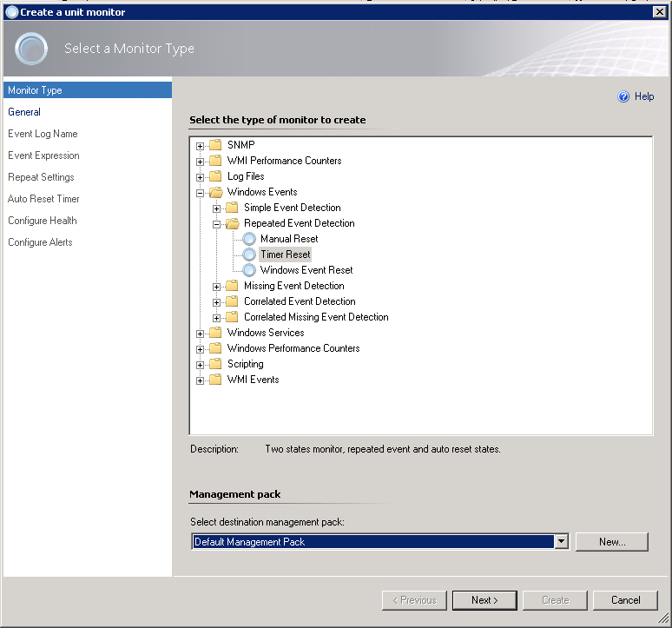Go to the Auto Reset Timer step

click(43, 199)
